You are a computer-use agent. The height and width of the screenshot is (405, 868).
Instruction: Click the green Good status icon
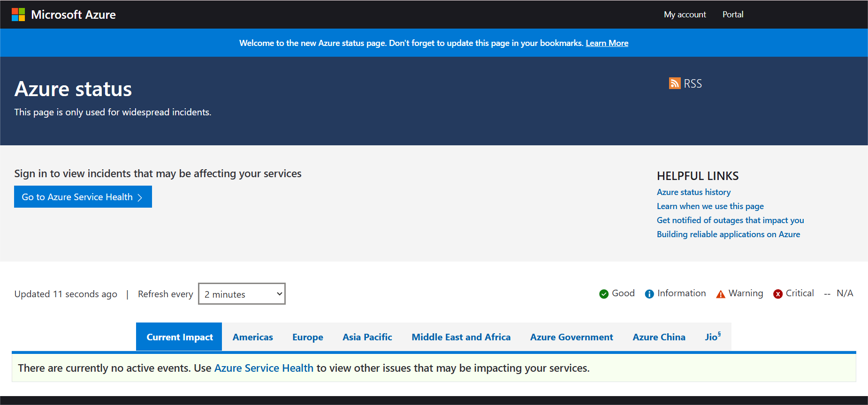[x=603, y=294]
